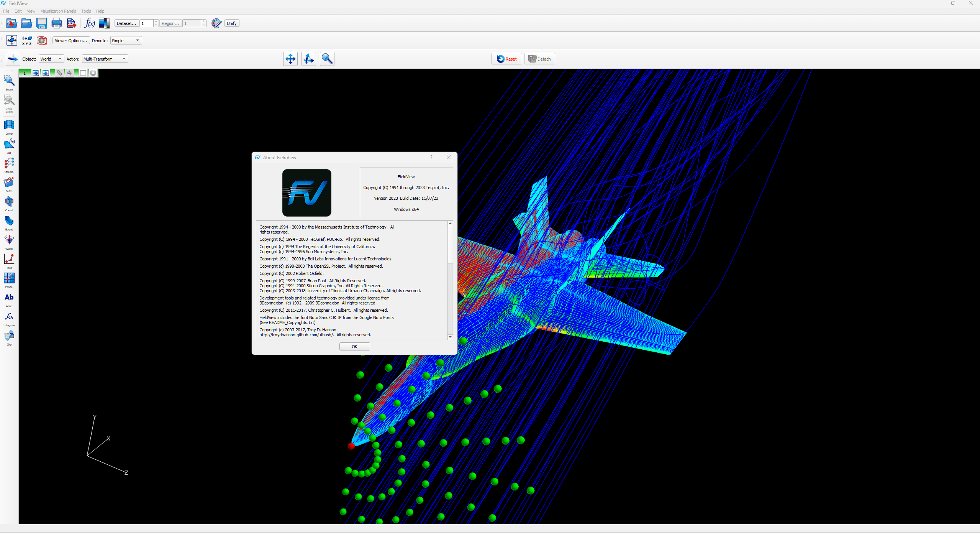Viewport: 980px width, 533px height.
Task: Open the Demote dropdown showing Simple
Action: tap(126, 41)
